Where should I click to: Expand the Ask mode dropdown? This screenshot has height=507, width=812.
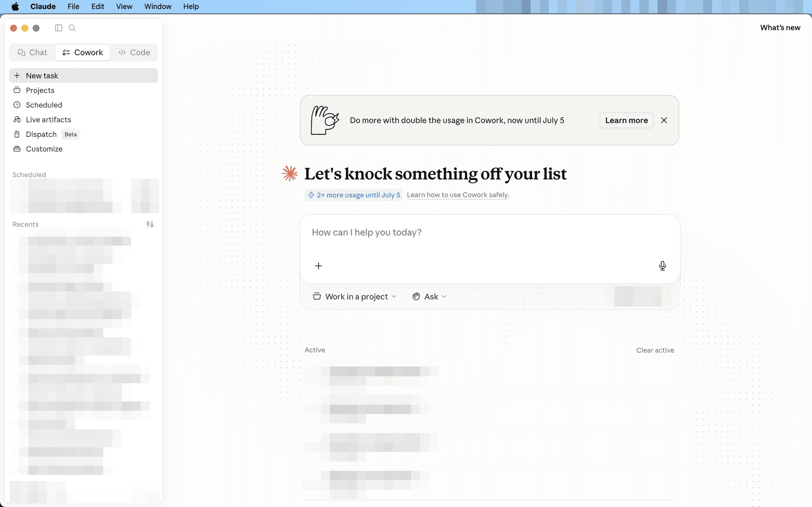[x=430, y=297]
